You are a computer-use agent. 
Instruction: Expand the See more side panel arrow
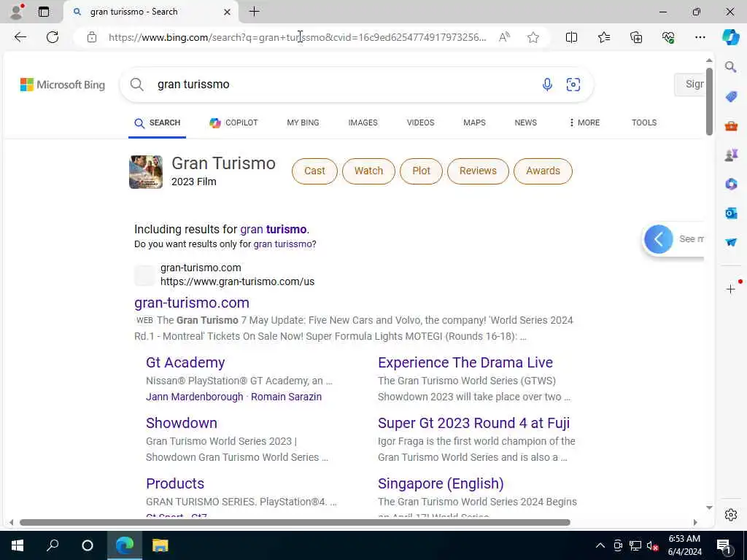(x=659, y=239)
